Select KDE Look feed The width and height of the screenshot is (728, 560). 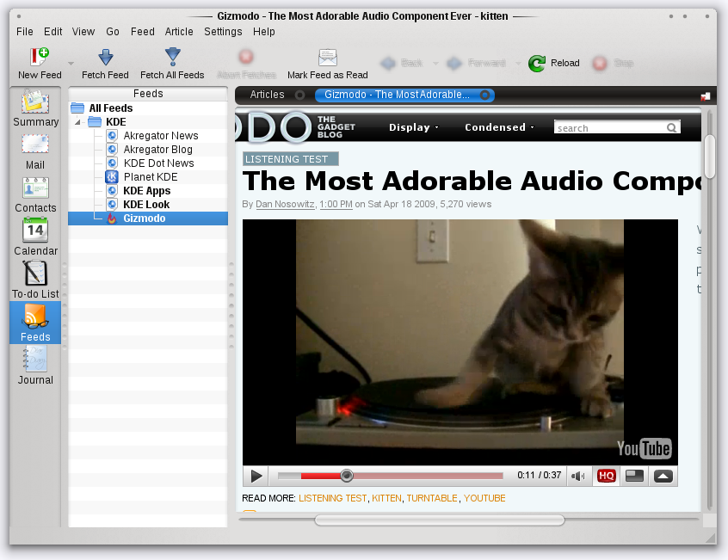146,205
